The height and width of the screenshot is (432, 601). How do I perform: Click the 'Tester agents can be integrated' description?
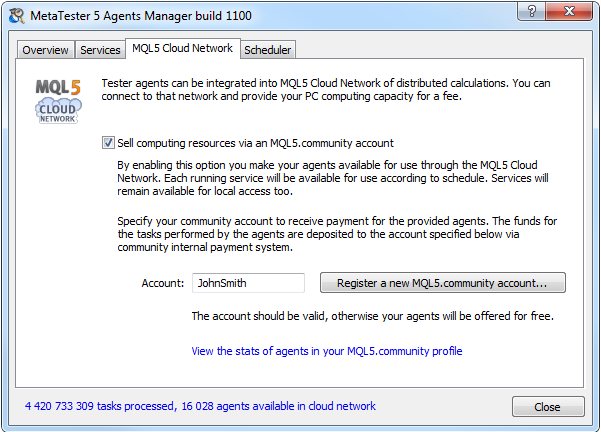click(326, 90)
